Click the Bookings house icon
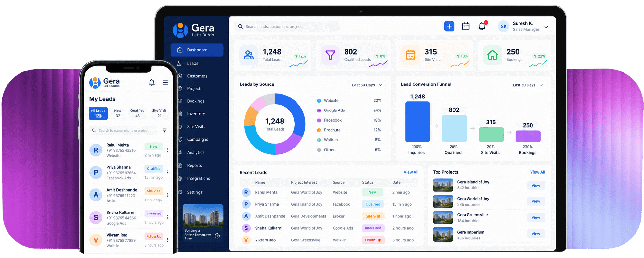 tap(492, 55)
